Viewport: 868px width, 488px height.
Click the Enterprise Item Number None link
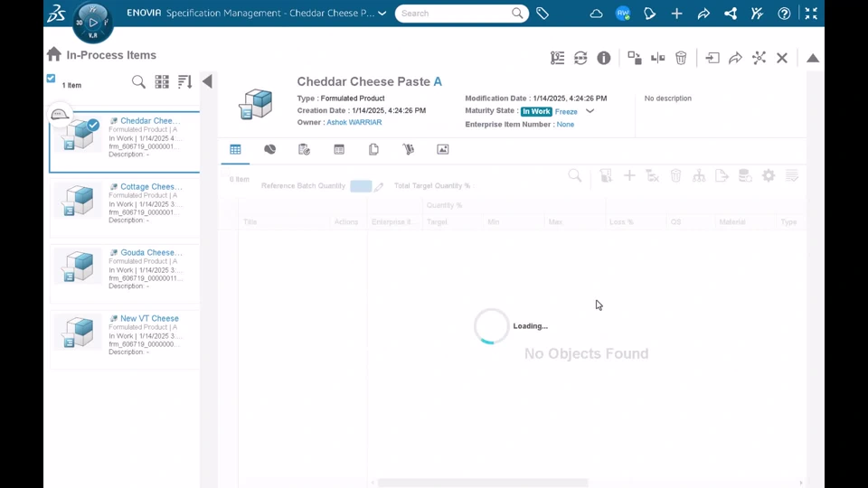coord(565,125)
